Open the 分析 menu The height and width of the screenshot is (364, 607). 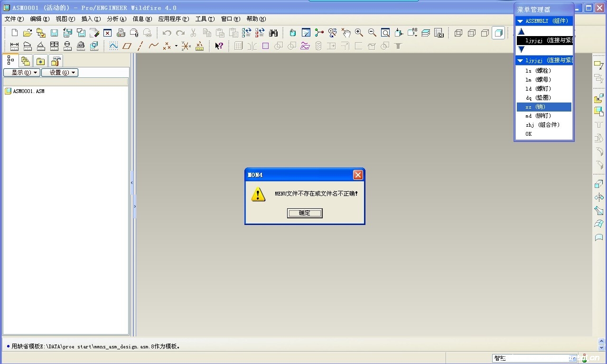click(x=116, y=19)
